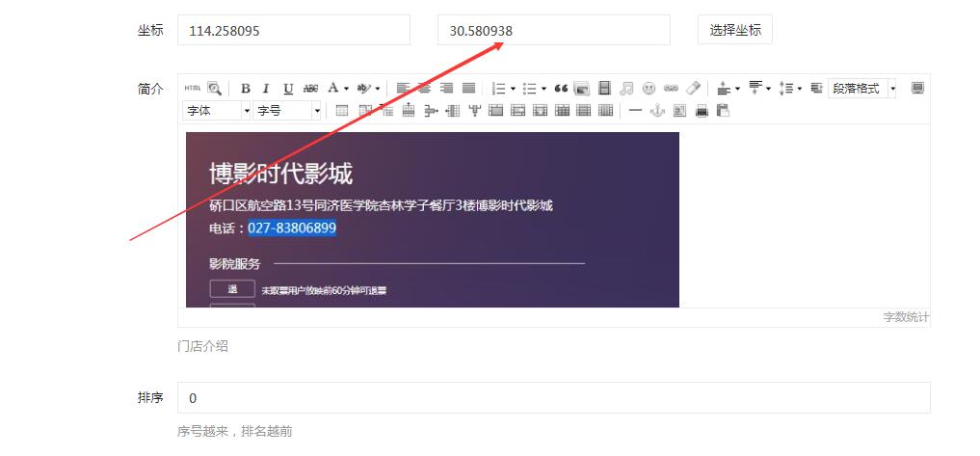Insert music with the note icon
Image resolution: width=980 pixels, height=456 pixels.
(x=627, y=88)
